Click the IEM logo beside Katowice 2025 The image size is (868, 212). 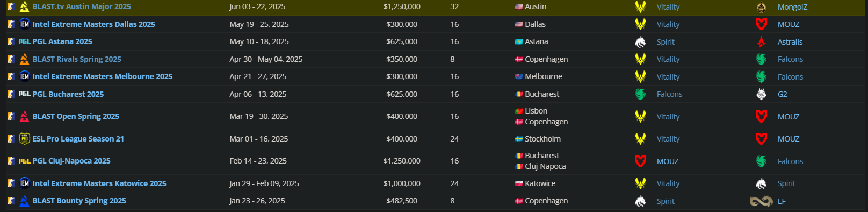pyautogui.click(x=25, y=183)
